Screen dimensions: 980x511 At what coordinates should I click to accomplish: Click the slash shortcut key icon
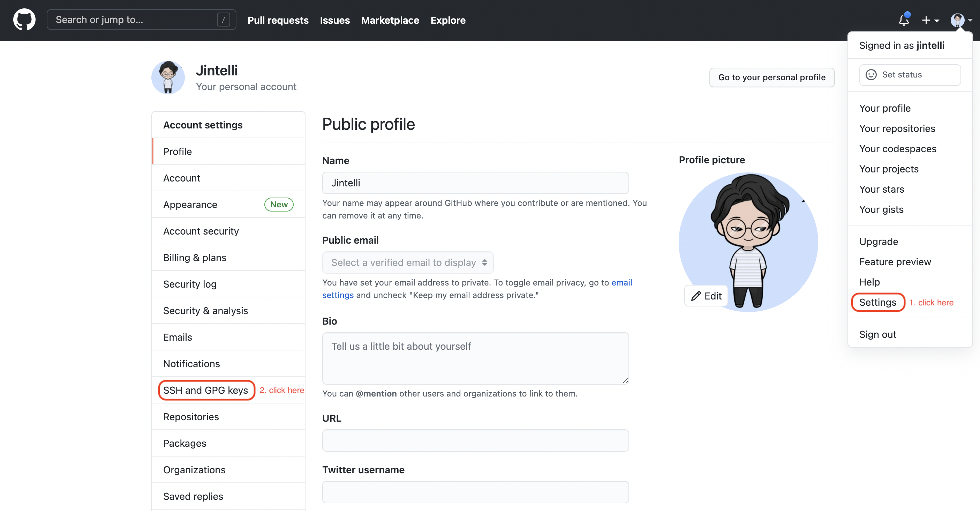[x=223, y=20]
